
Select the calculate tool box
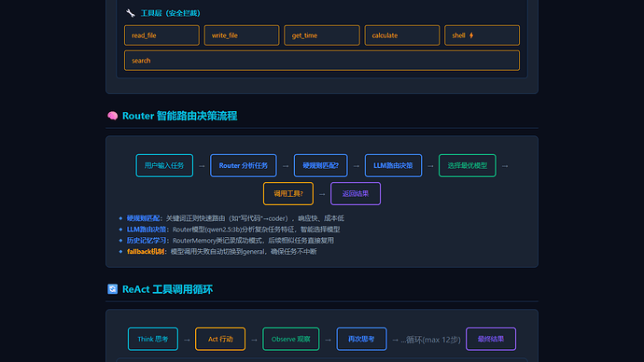click(401, 35)
